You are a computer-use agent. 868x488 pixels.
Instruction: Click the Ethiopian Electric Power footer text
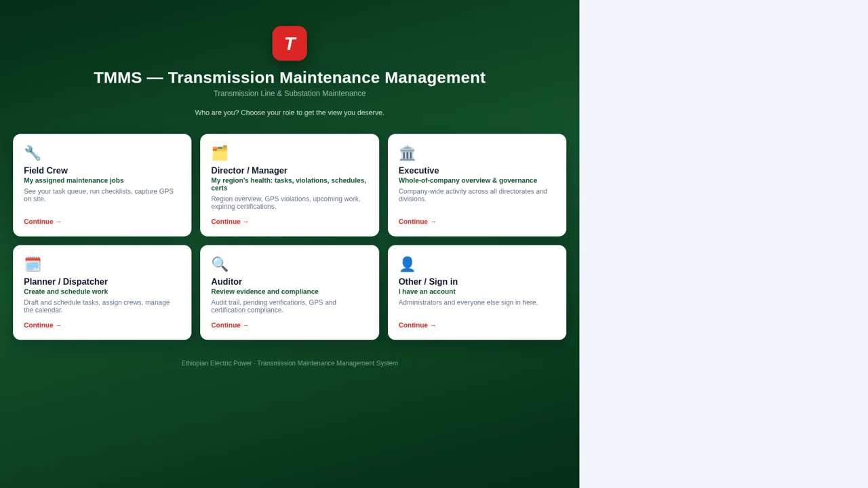[290, 363]
